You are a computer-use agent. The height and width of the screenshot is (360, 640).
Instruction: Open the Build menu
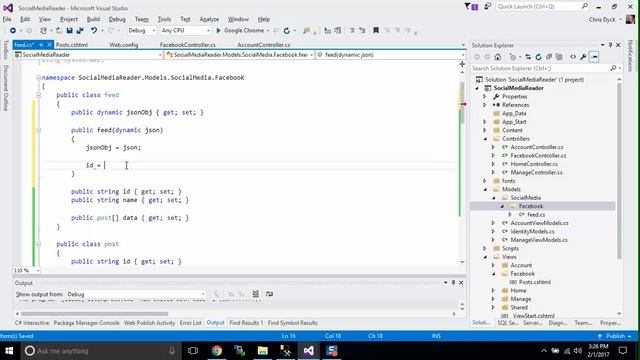tap(93, 19)
